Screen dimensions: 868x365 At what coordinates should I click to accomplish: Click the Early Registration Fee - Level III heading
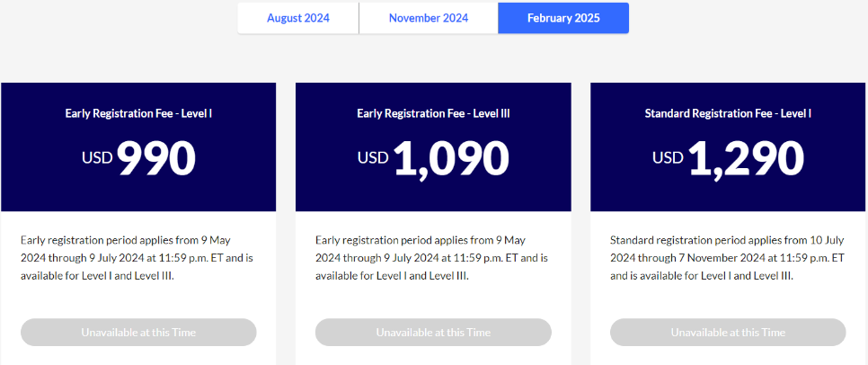coord(433,113)
